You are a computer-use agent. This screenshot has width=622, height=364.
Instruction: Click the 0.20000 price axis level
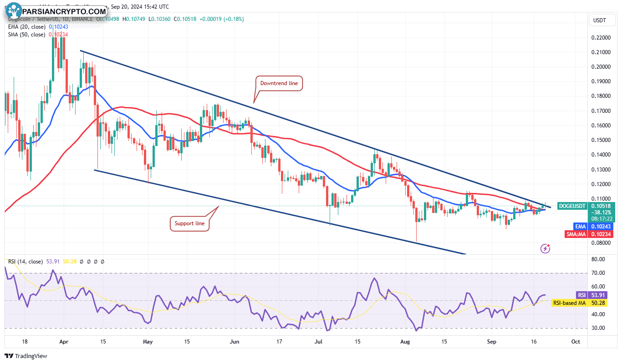[601, 67]
